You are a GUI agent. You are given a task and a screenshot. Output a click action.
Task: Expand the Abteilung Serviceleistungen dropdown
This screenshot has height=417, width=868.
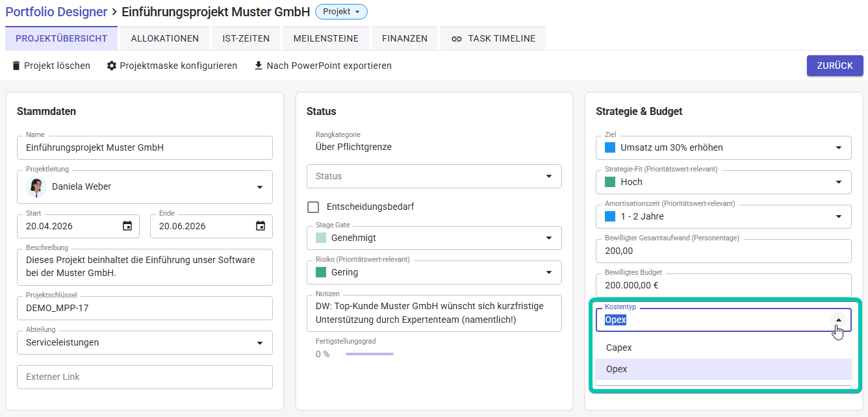(260, 342)
